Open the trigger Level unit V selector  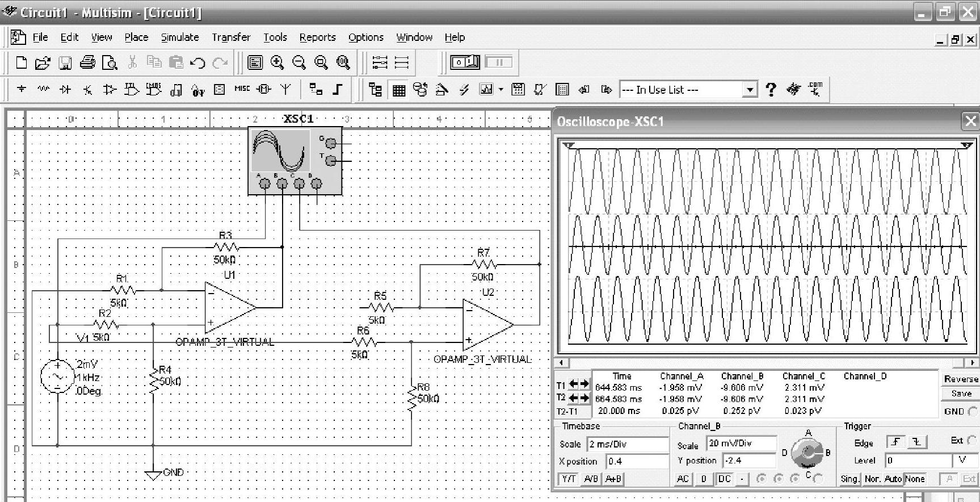tap(962, 460)
